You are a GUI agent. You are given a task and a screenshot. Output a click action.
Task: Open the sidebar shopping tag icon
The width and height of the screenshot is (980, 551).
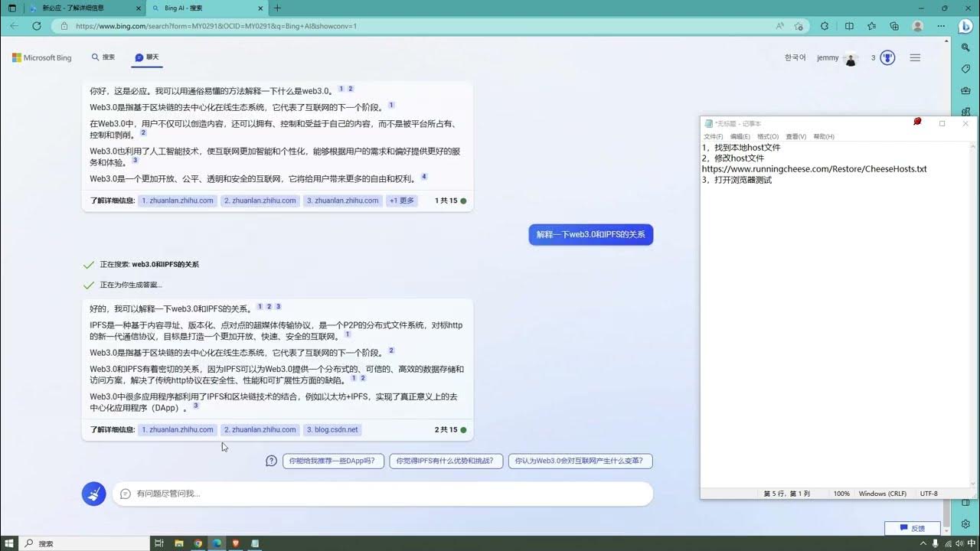pyautogui.click(x=965, y=69)
